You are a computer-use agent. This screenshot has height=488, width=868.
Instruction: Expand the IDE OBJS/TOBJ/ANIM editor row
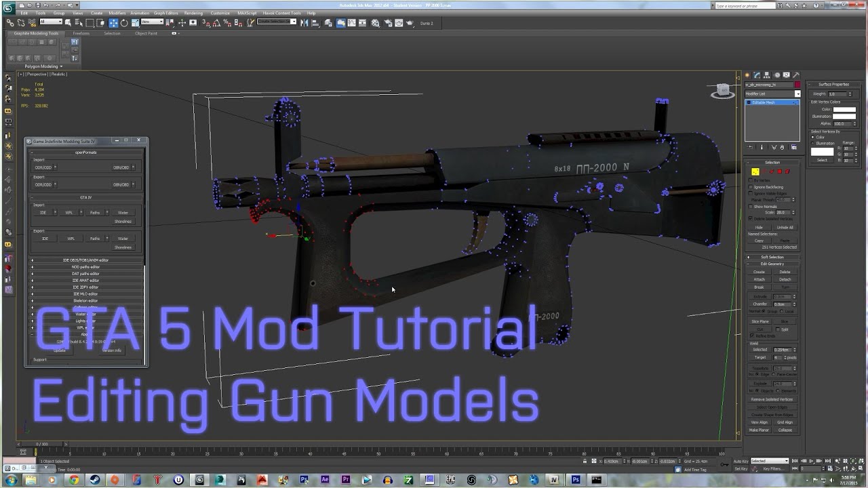point(86,260)
